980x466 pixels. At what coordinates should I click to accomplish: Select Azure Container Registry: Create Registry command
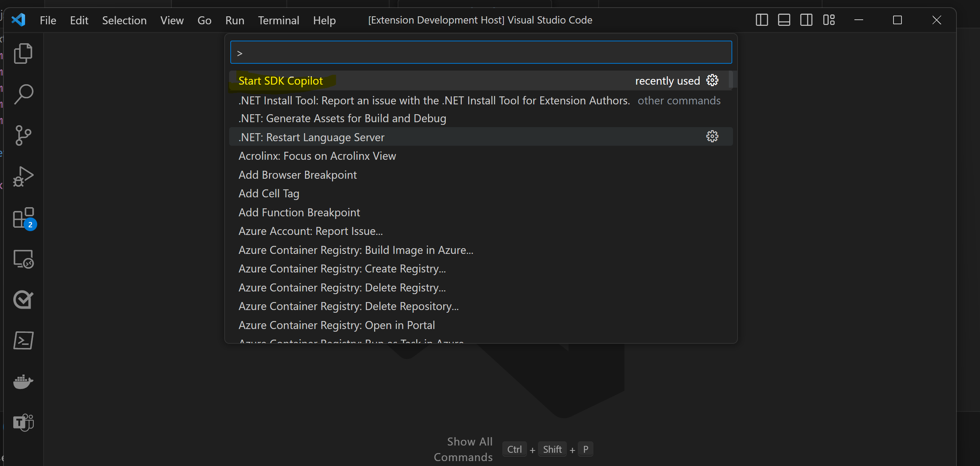click(342, 269)
